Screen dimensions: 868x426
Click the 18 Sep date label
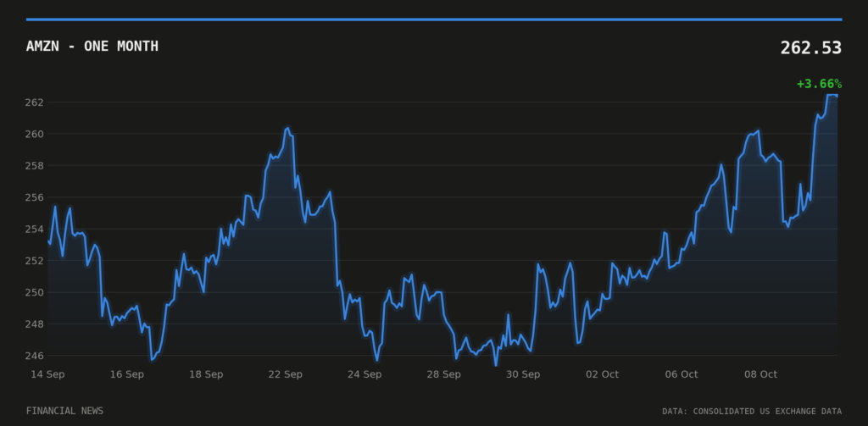pyautogui.click(x=206, y=374)
